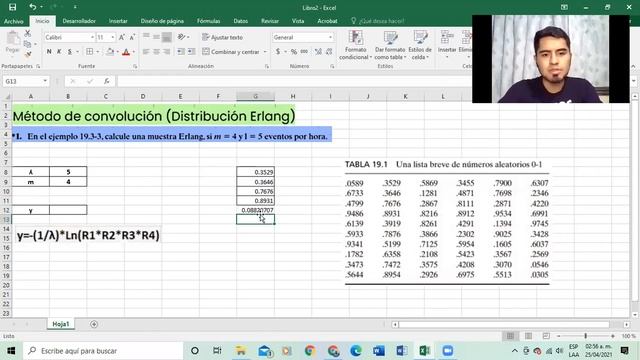640x360 pixels.
Task: Center text horizontally
Action: click(156, 52)
